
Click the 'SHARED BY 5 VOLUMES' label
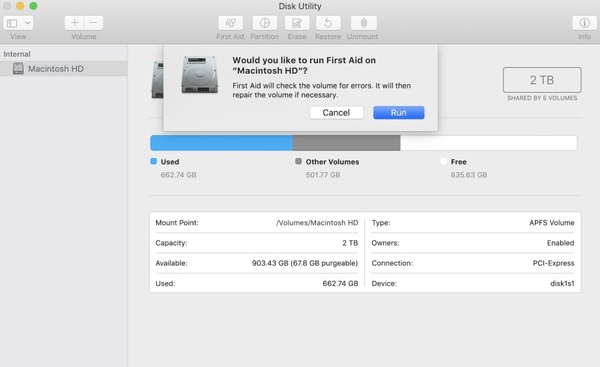click(x=542, y=98)
